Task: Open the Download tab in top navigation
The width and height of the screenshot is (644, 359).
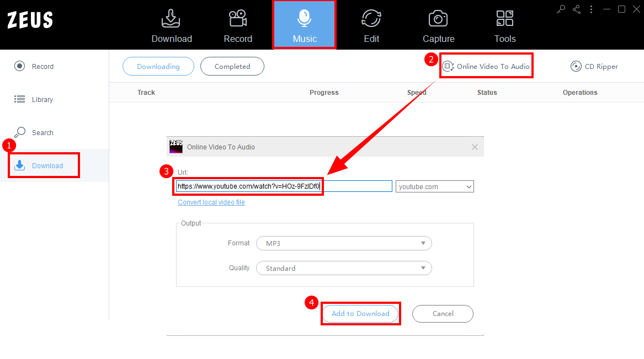Action: click(172, 26)
